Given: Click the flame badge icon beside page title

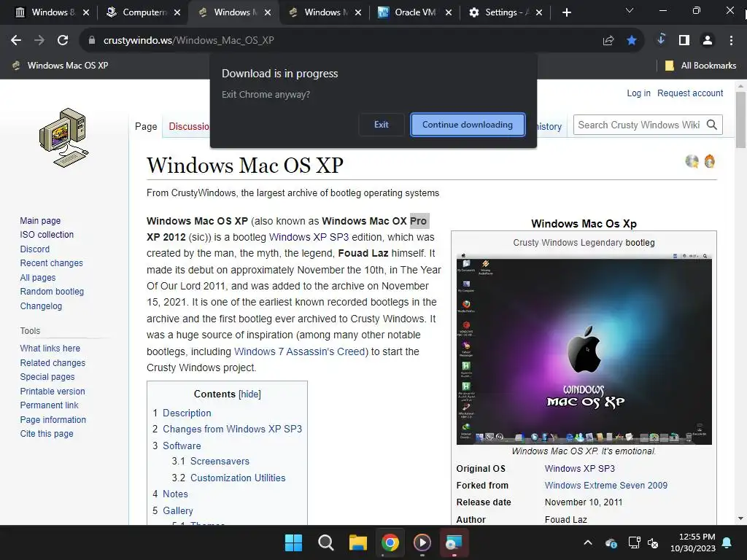Looking at the screenshot, I should click(709, 161).
